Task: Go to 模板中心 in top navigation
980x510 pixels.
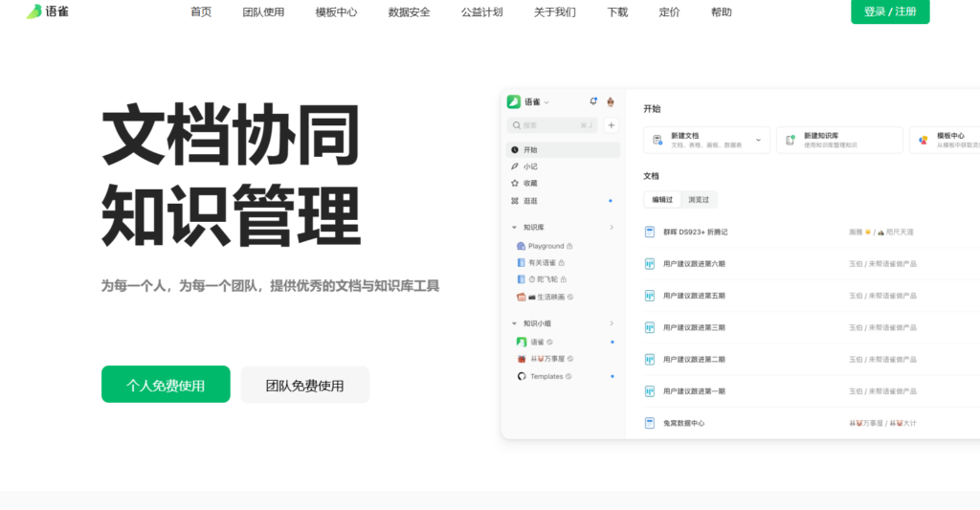Action: (x=336, y=11)
